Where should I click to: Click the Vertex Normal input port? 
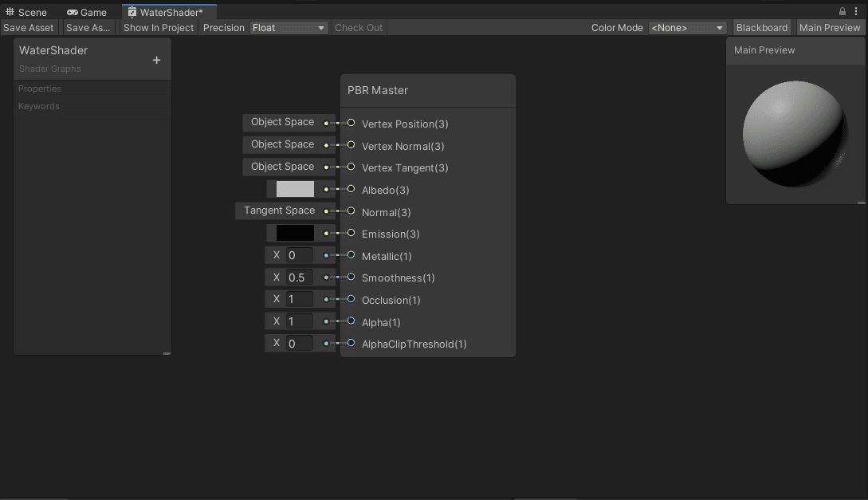[x=351, y=144]
